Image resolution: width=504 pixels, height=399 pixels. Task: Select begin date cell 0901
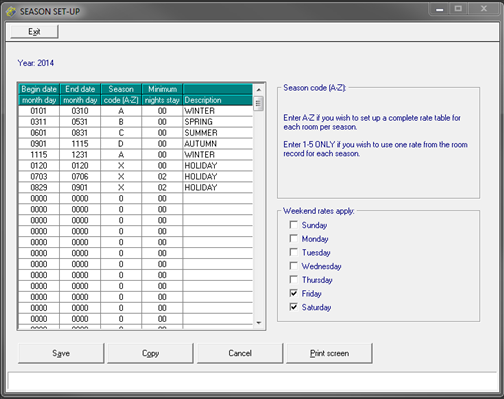coord(39,144)
